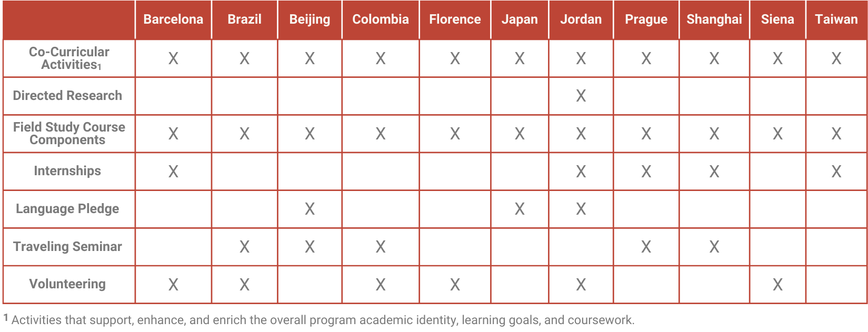
Task: Select the Volunteering row label
Action: pyautogui.click(x=67, y=284)
